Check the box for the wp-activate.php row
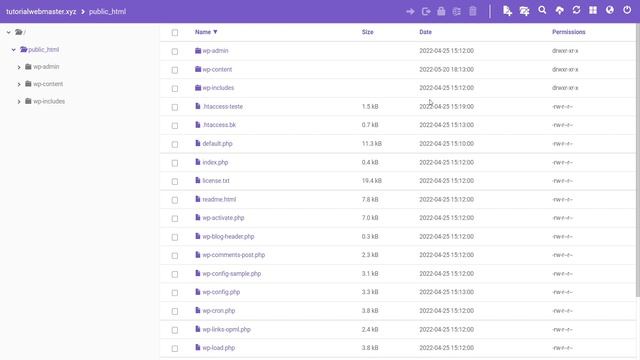The height and width of the screenshot is (360, 640). [x=175, y=218]
